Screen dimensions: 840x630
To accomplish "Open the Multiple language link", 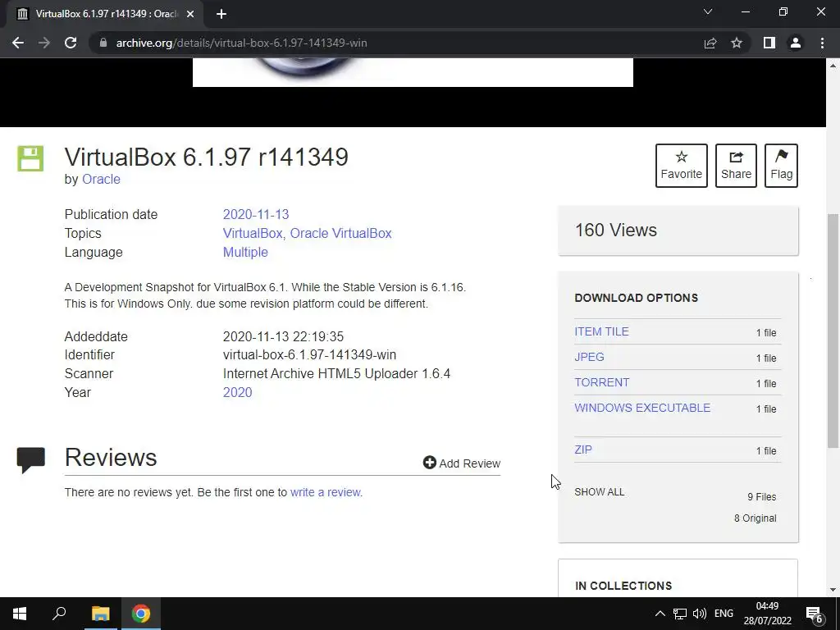I will tap(245, 253).
